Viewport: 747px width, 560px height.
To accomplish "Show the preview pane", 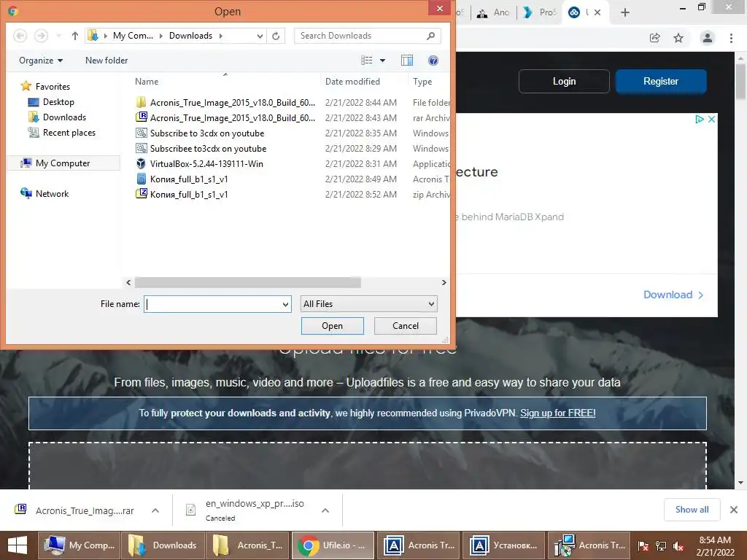I will click(407, 61).
